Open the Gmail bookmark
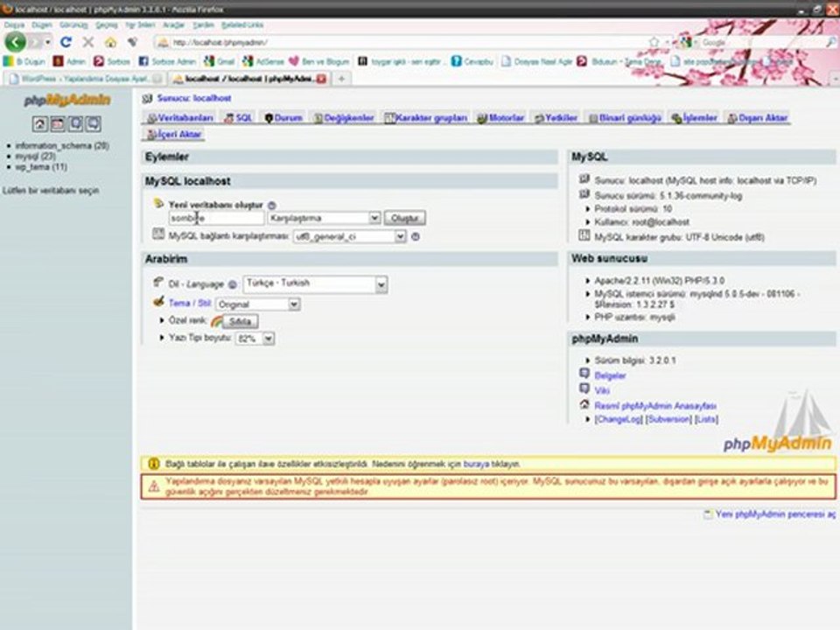840x630 pixels. (220, 61)
